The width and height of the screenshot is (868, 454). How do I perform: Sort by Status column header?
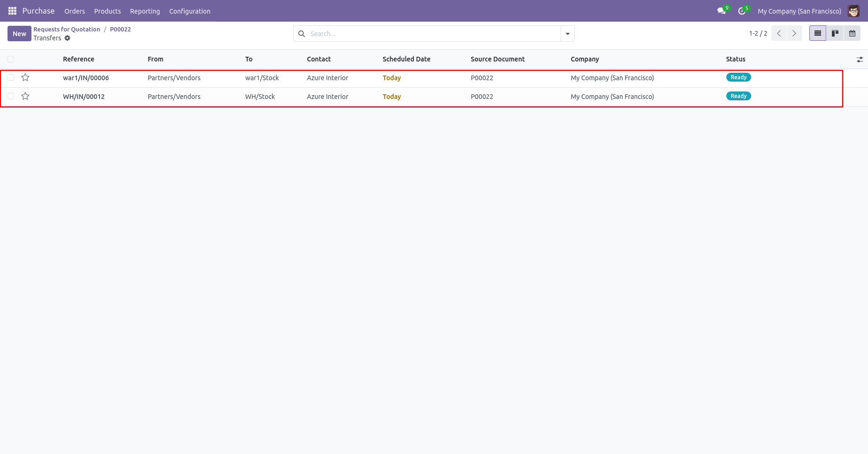click(x=736, y=59)
